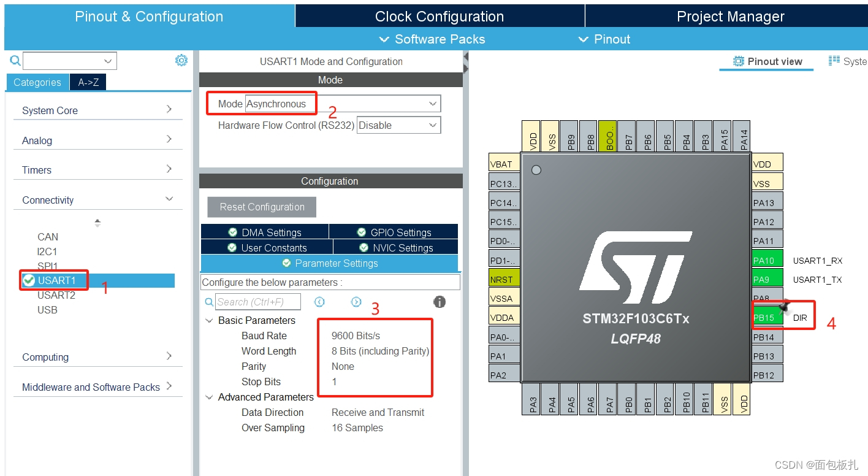The image size is (868, 476).
Task: Switch to the Pinout view tab
Action: click(767, 61)
